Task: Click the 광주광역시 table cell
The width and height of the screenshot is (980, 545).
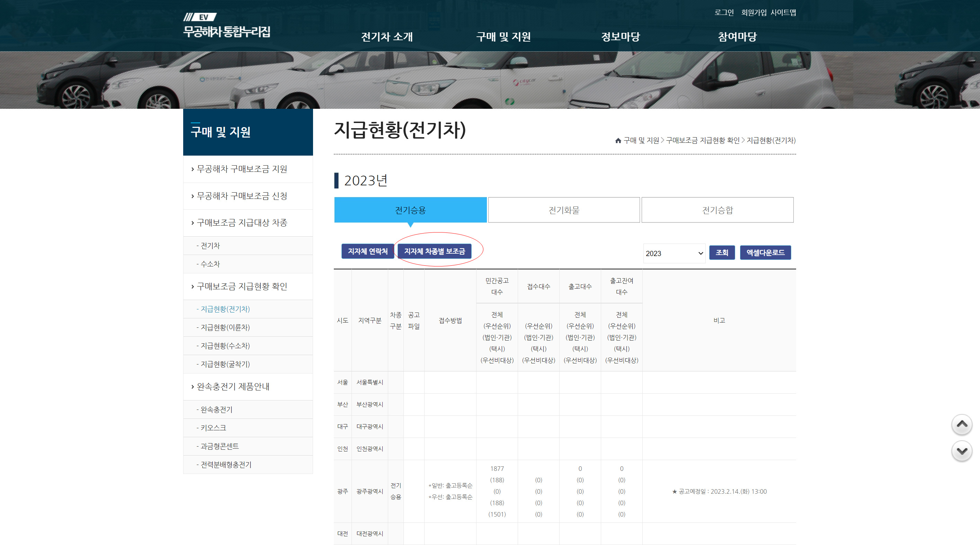Action: pos(370,491)
